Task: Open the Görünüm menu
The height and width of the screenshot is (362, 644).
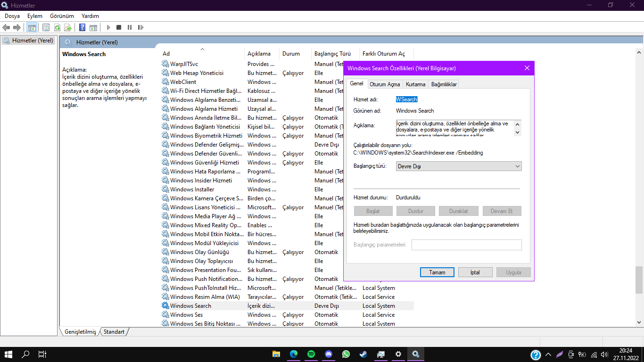Action: pyautogui.click(x=62, y=16)
